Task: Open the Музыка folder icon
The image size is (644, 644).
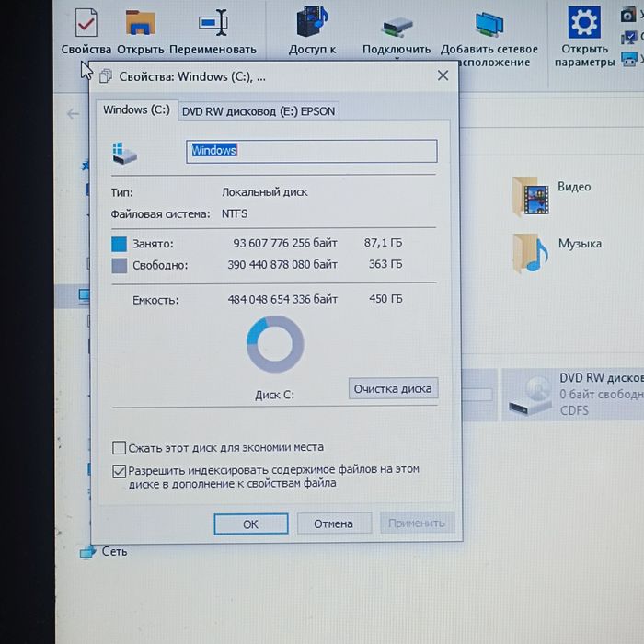Action: [x=531, y=253]
